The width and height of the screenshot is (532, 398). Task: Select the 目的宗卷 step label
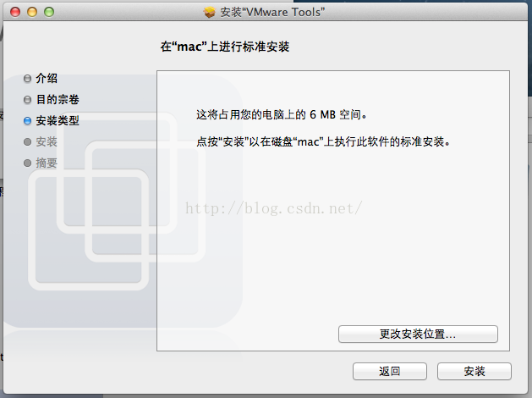(x=58, y=100)
